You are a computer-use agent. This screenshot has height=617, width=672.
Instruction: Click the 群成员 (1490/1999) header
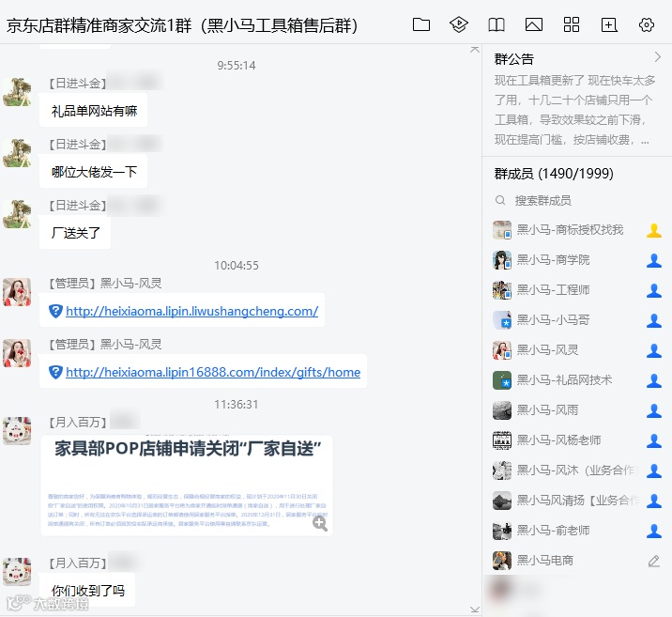click(554, 173)
